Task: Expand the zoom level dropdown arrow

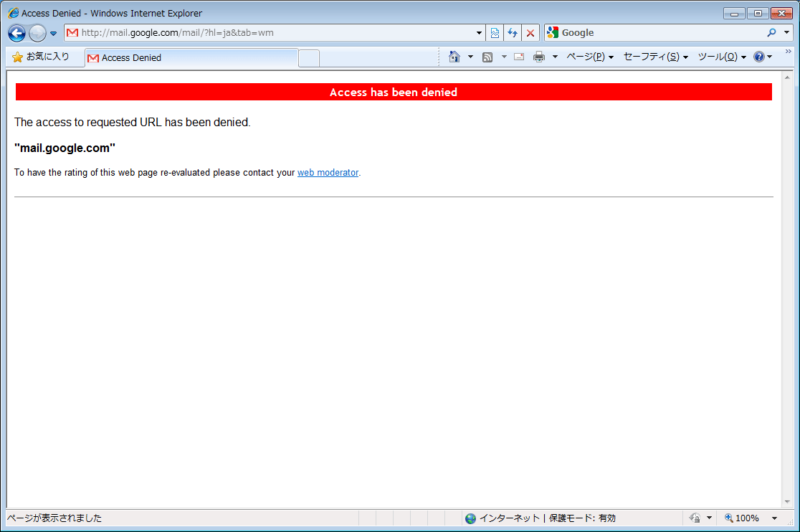Action: pos(774,518)
